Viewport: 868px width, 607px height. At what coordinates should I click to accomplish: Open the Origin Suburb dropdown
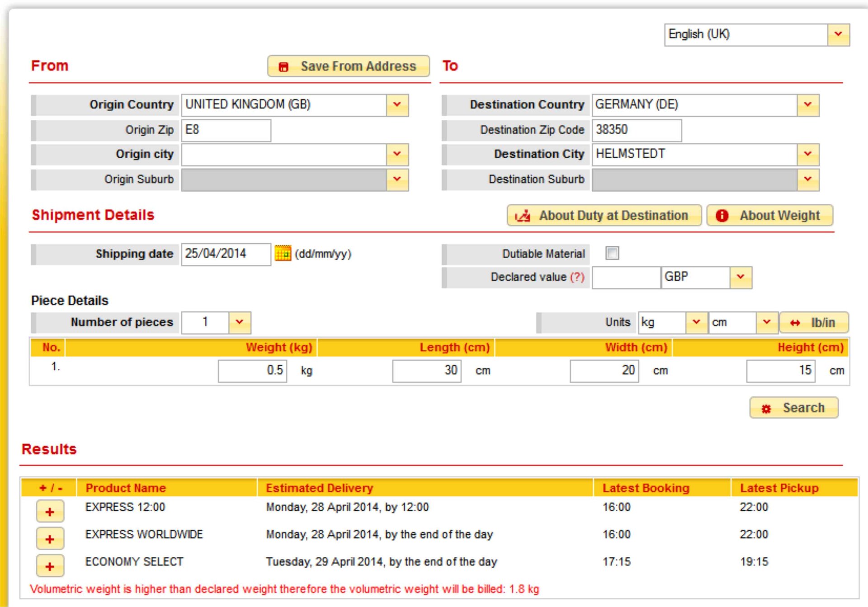[x=397, y=179]
